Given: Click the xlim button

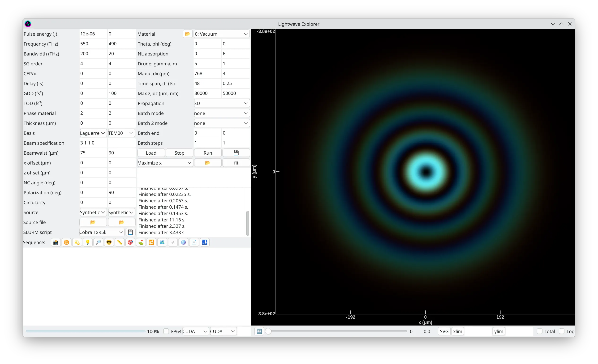Looking at the screenshot, I should tap(457, 331).
